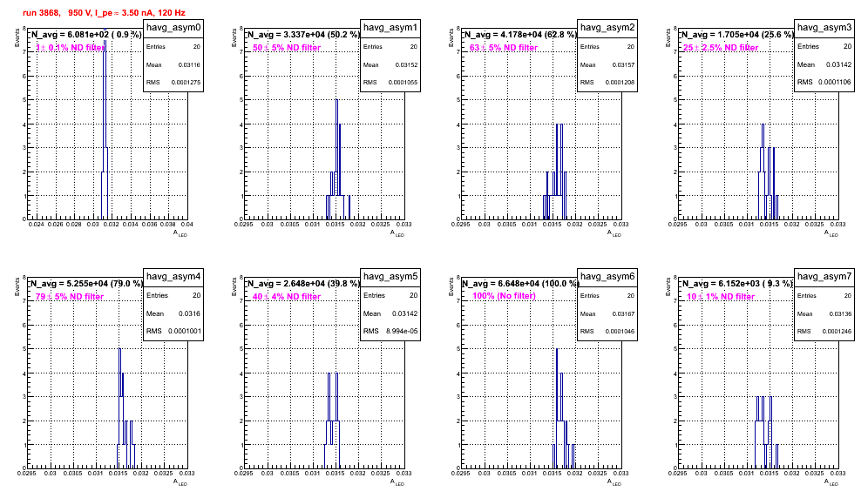The width and height of the screenshot is (868, 498).
Task: Click the N_avg = 4.178e+04 (62.8 %) label
Action: tap(520, 34)
